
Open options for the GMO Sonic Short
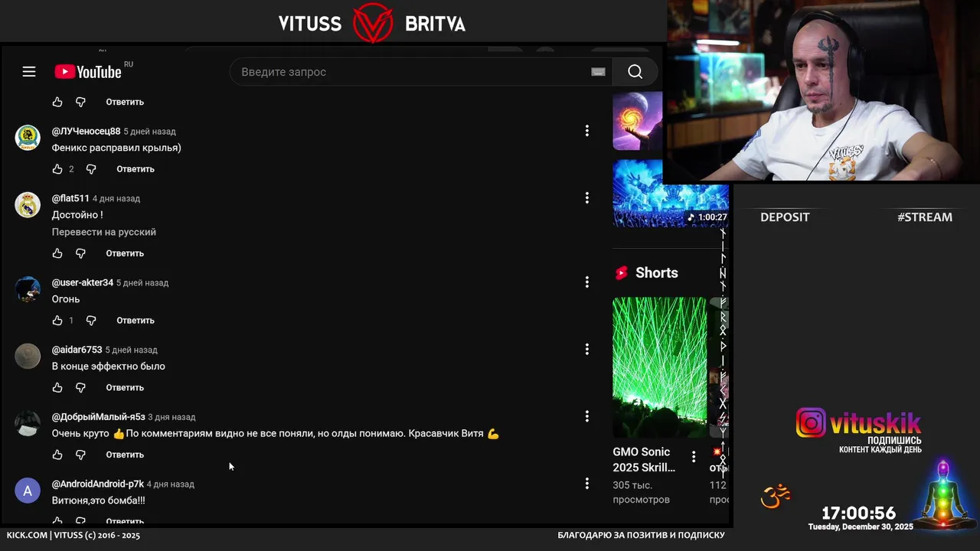coord(694,457)
